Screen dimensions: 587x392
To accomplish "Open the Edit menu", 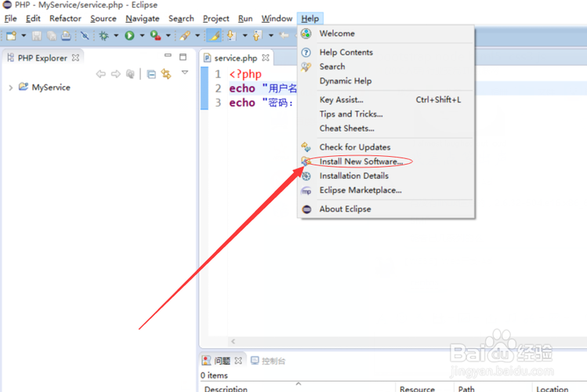I will click(33, 18).
